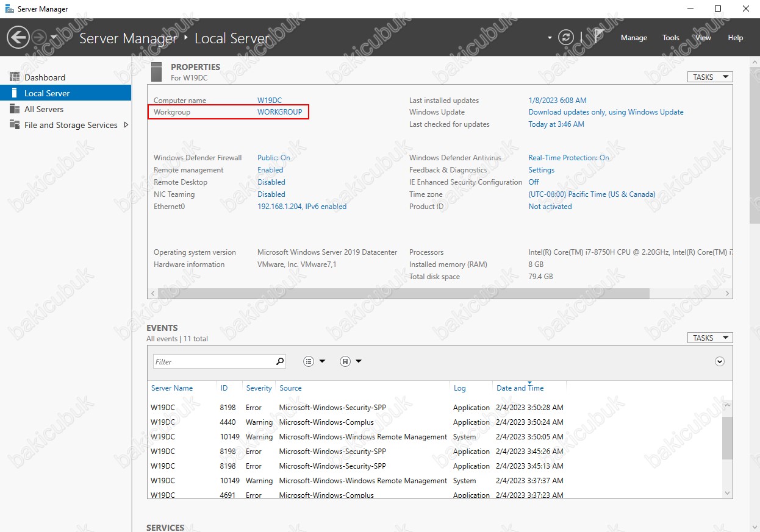The width and height of the screenshot is (760, 532).
Task: Sort events by Severity column
Action: (x=259, y=388)
